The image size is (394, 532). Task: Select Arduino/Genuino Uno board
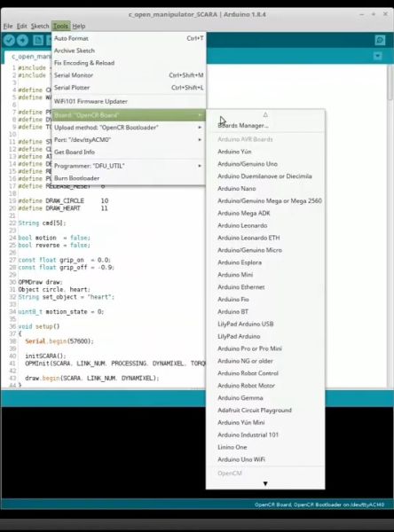click(265, 164)
